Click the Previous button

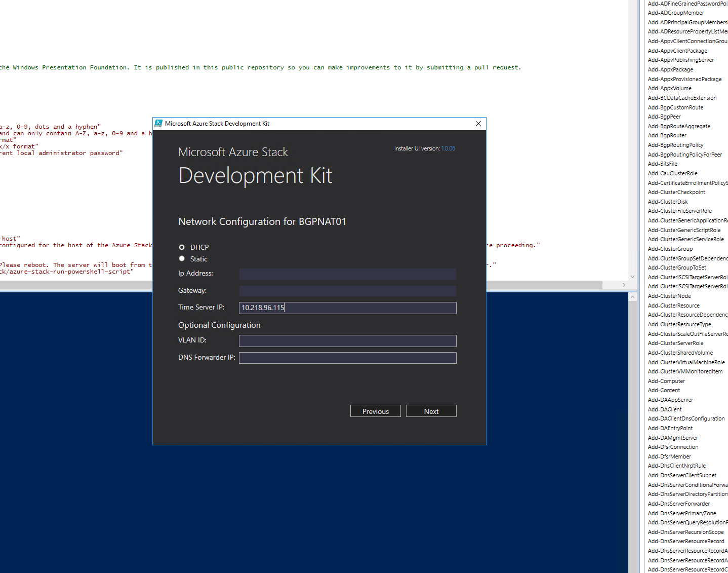pos(376,411)
